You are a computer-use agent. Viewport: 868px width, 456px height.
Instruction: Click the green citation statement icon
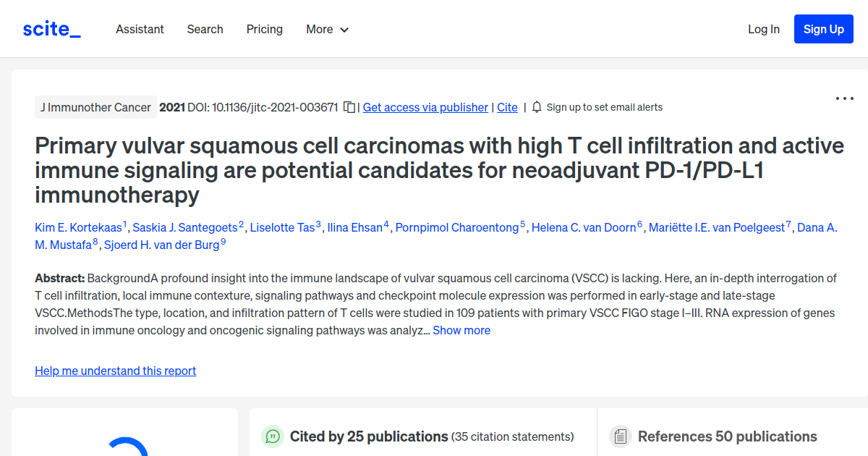(x=271, y=436)
